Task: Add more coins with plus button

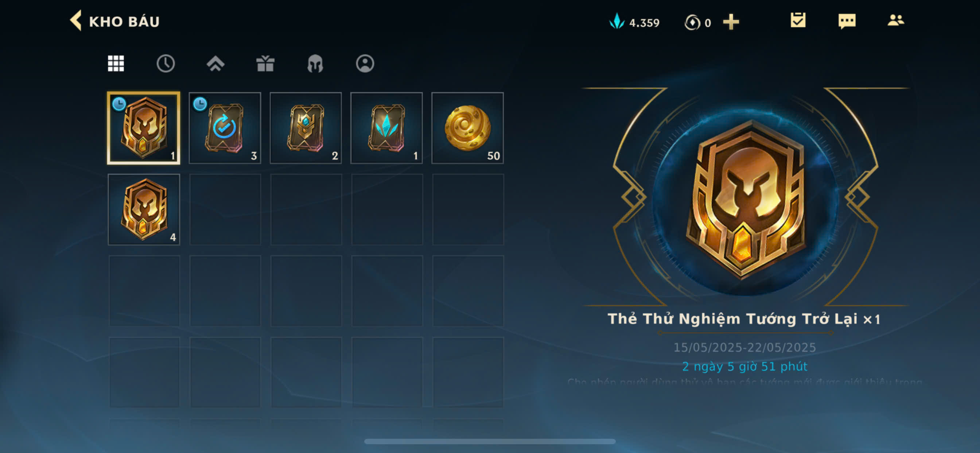Action: (x=731, y=22)
